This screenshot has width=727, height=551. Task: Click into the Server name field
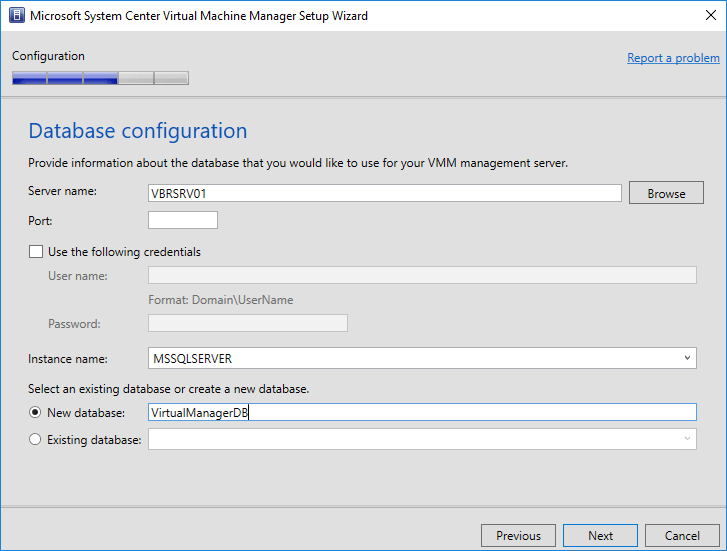pos(385,193)
